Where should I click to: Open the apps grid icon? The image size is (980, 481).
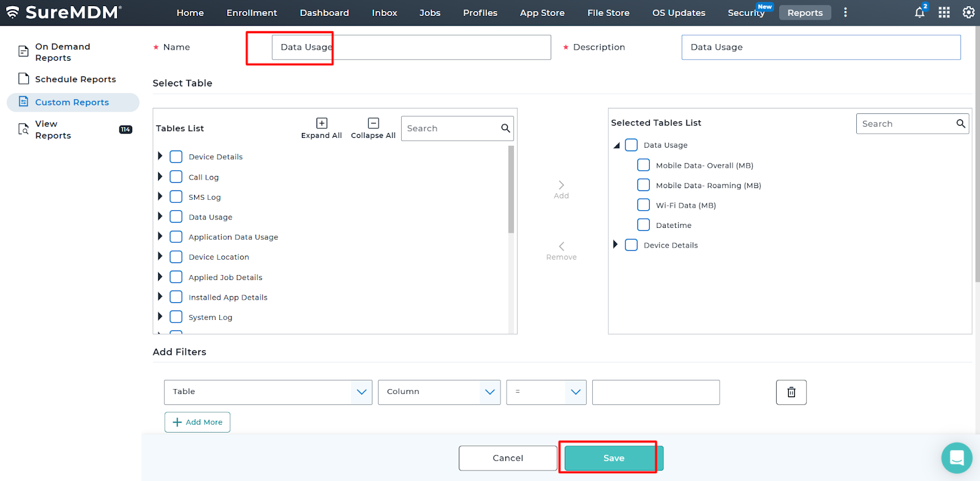click(x=944, y=13)
